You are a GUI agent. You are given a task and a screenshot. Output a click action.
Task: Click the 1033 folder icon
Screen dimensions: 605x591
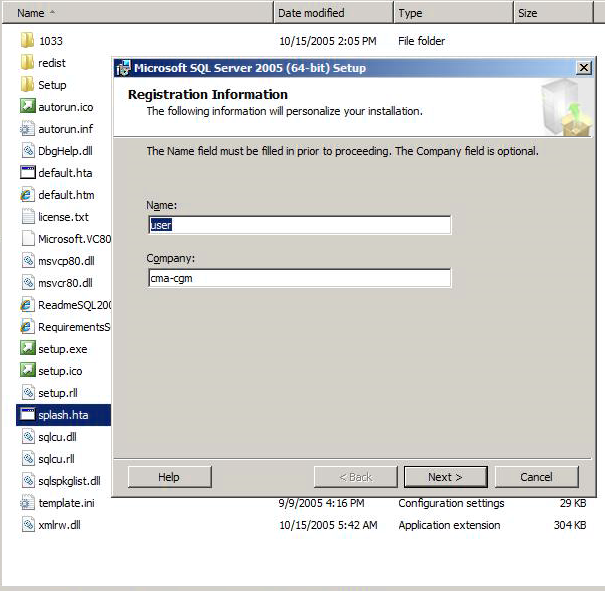pos(28,41)
